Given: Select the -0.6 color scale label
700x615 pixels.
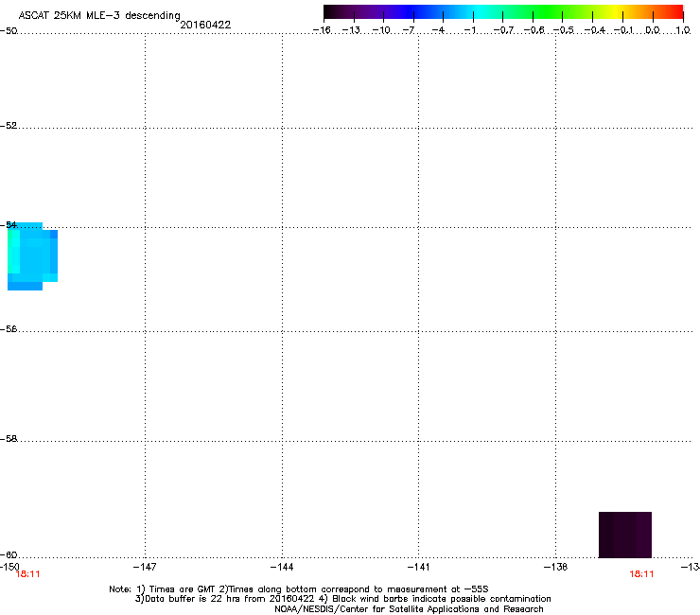Looking at the screenshot, I should [534, 30].
